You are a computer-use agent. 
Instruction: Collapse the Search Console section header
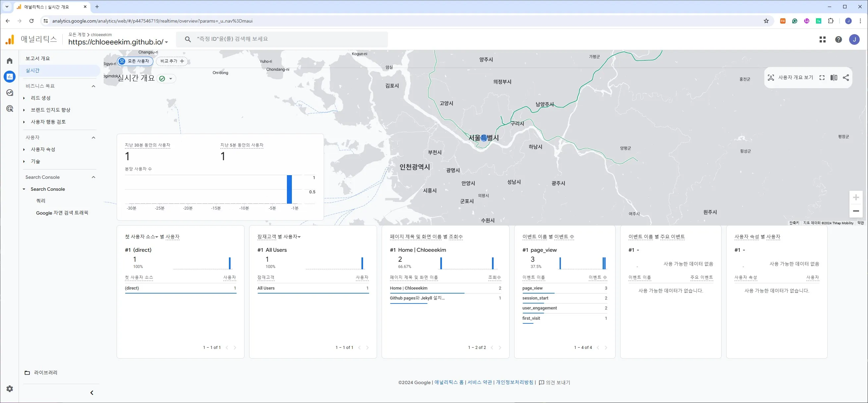click(94, 177)
